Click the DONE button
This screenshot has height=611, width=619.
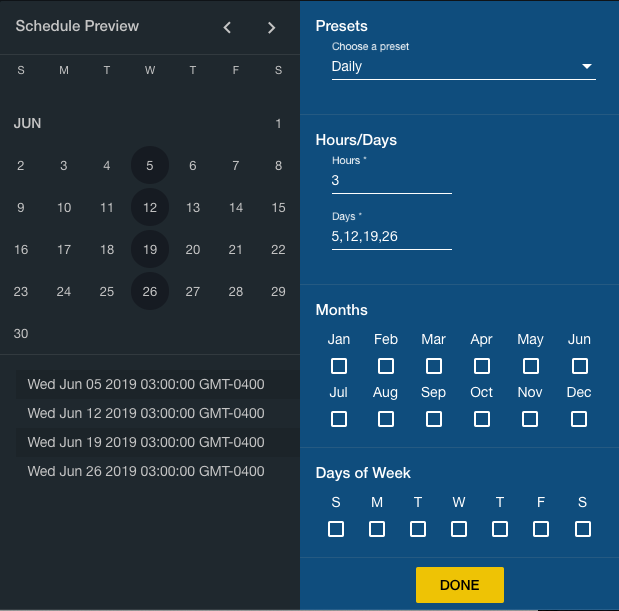click(x=459, y=585)
